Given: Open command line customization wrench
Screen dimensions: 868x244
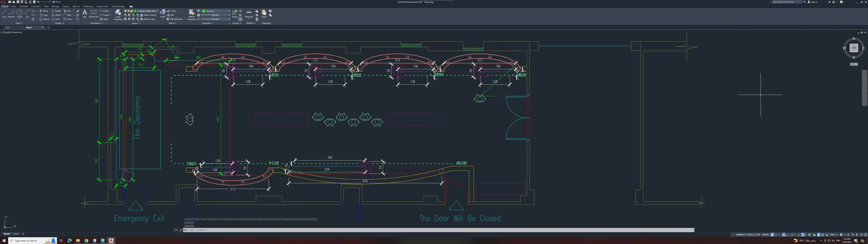Looking at the screenshot, I should click(181, 230).
